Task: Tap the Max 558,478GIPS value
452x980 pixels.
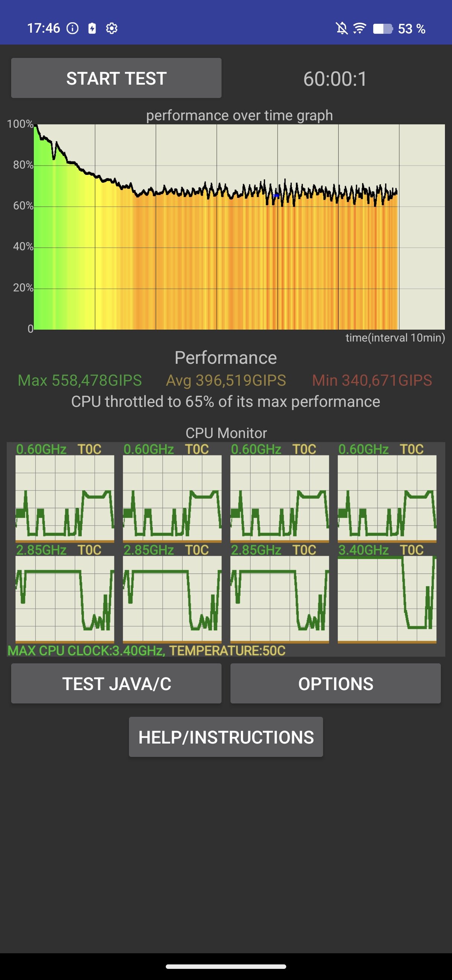Action: tap(80, 380)
